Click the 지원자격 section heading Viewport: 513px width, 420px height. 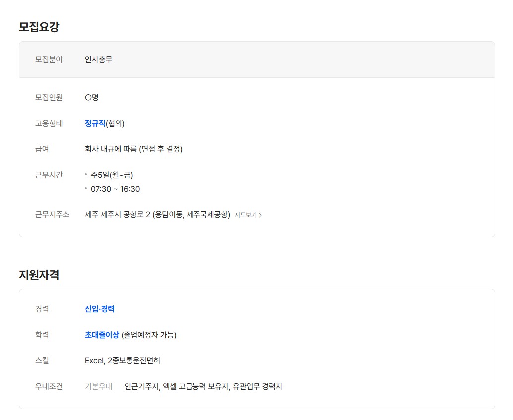coord(39,275)
